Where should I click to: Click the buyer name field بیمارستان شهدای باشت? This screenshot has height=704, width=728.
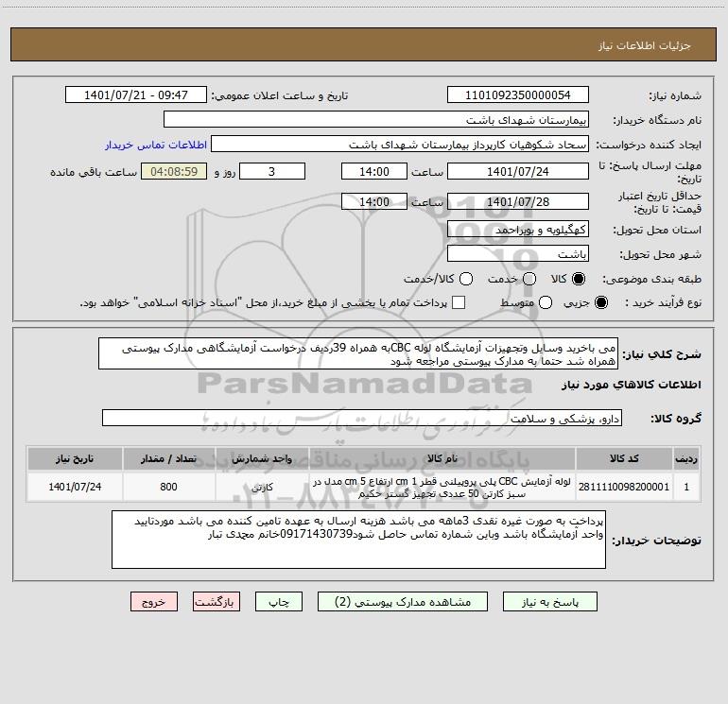(x=376, y=120)
